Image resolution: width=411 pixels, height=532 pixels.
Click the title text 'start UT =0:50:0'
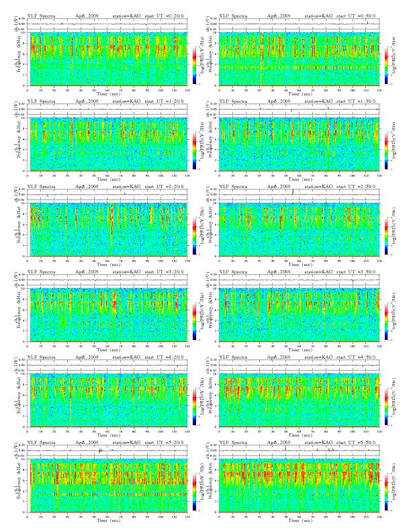pos(356,15)
